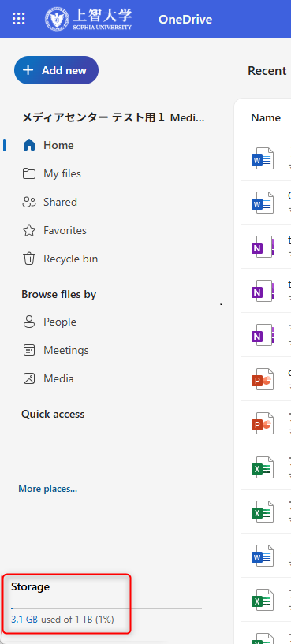
Task: Click the Add new button
Action: point(56,70)
